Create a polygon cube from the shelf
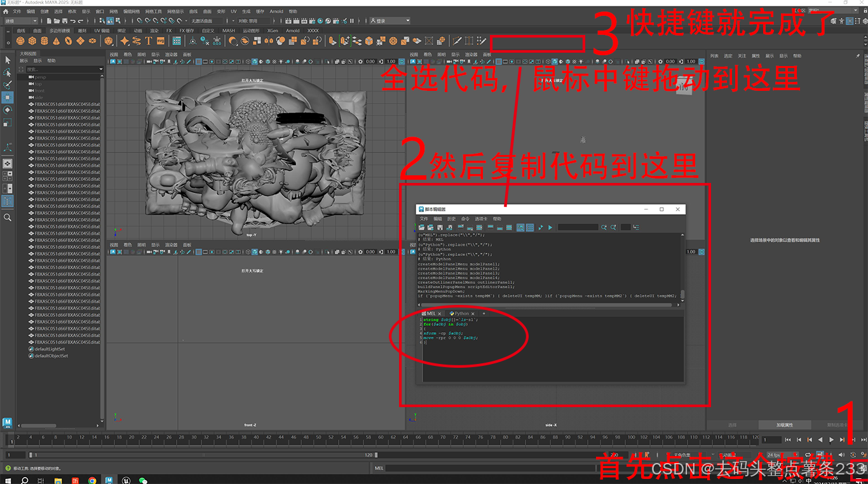868x484 pixels. pos(31,42)
